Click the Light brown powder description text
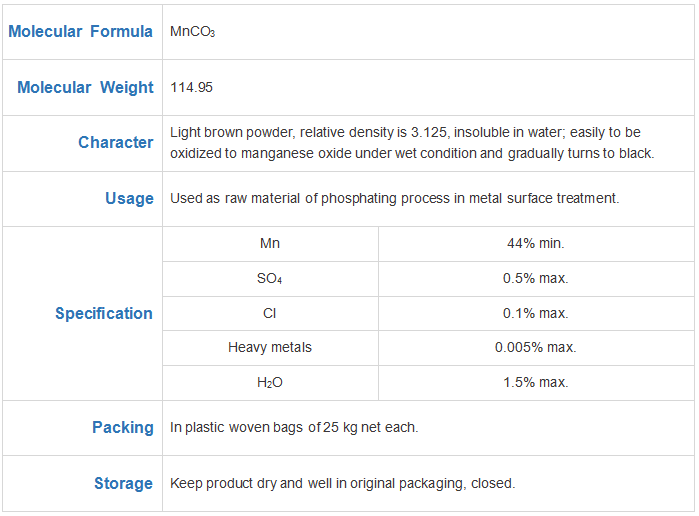 pyautogui.click(x=412, y=143)
